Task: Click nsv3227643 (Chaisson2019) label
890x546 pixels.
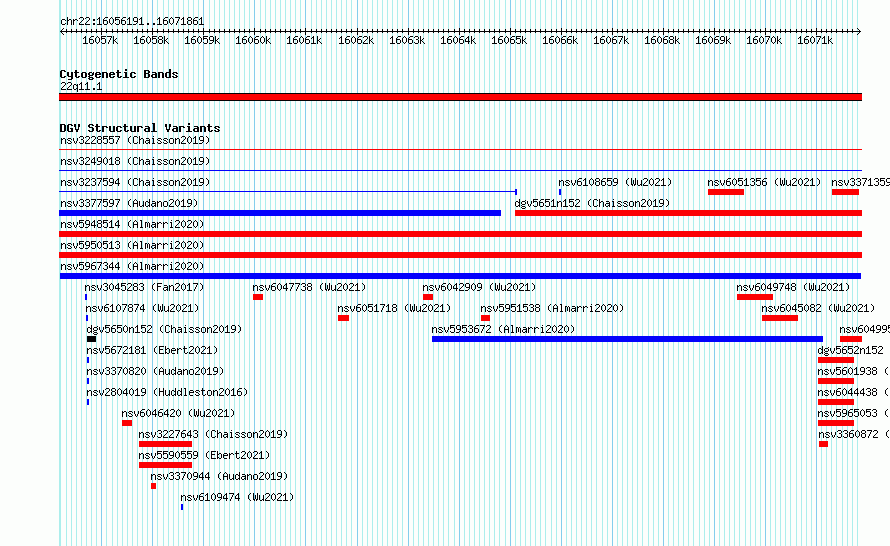Action: tap(213, 434)
